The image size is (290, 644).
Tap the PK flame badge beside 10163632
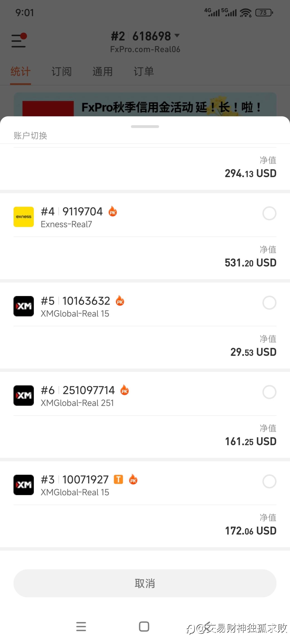pyautogui.click(x=120, y=301)
